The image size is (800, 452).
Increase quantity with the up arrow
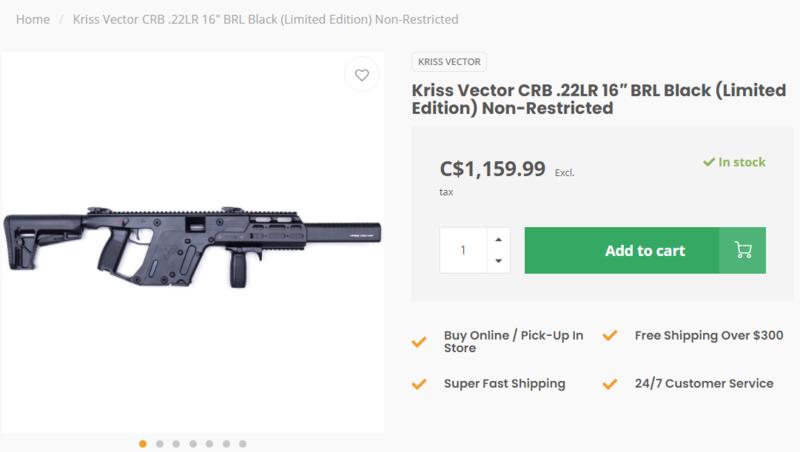tap(498, 239)
